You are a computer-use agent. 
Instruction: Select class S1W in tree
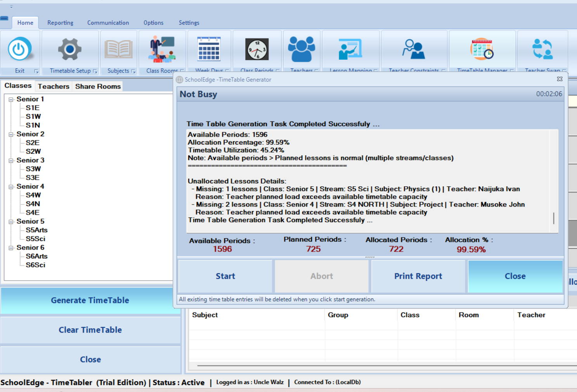(x=33, y=116)
